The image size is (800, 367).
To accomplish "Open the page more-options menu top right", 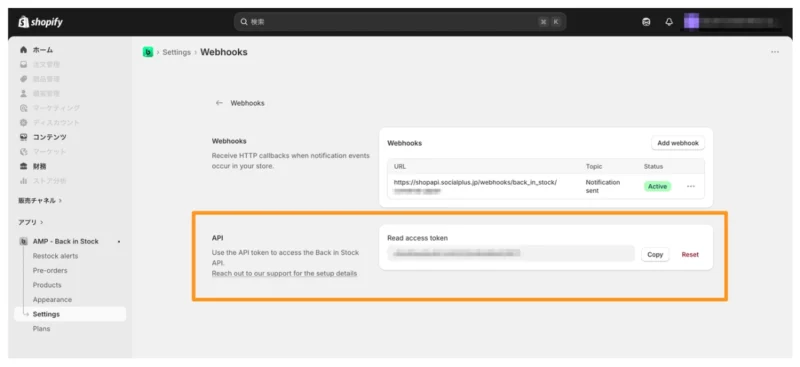I will (x=774, y=52).
